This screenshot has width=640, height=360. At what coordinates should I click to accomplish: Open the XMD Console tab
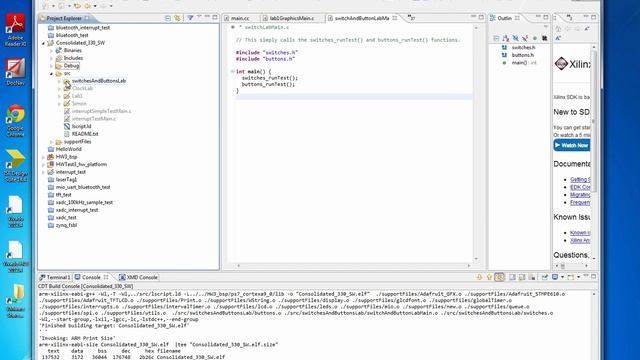point(138,277)
